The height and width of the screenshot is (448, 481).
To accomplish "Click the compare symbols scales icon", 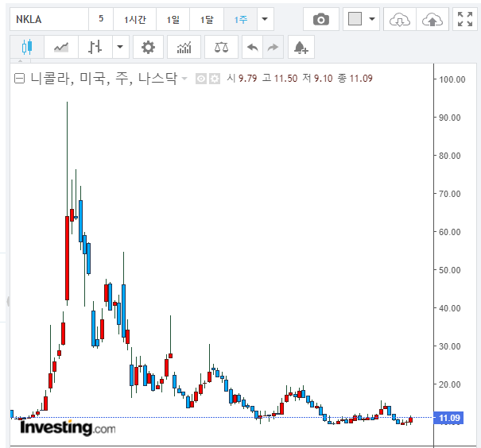I will pyautogui.click(x=221, y=47).
